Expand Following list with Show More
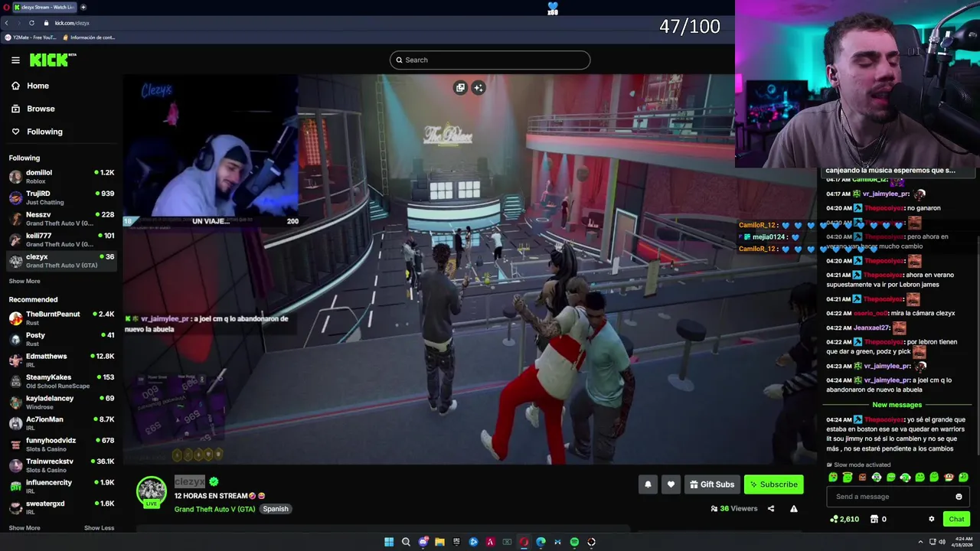Image resolution: width=980 pixels, height=551 pixels. (24, 281)
